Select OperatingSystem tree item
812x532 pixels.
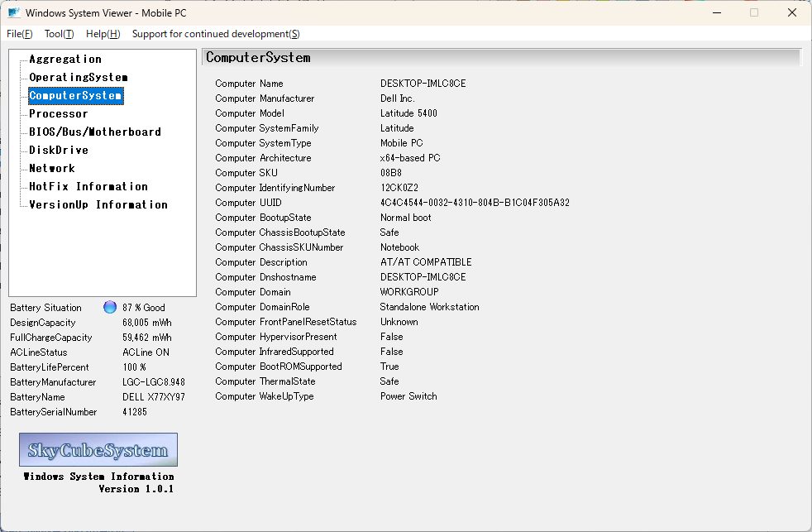79,77
